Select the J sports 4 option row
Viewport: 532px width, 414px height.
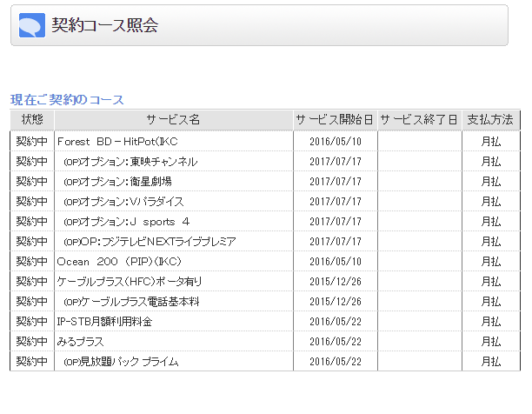point(126,221)
